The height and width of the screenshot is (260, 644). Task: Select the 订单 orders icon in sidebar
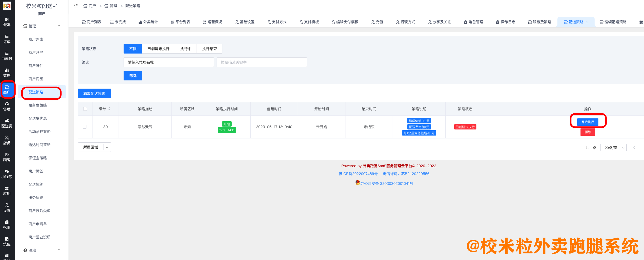point(7,39)
